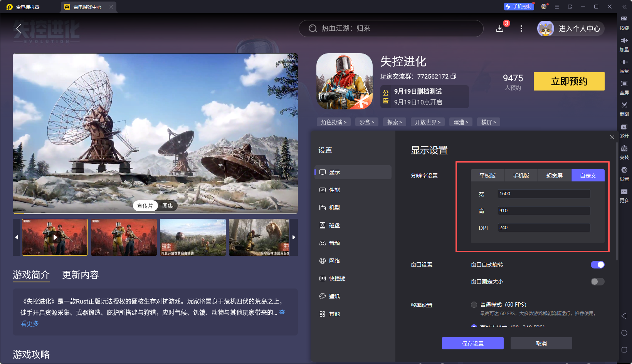Click the download manager icon with badge
632x364 pixels.
click(x=500, y=29)
